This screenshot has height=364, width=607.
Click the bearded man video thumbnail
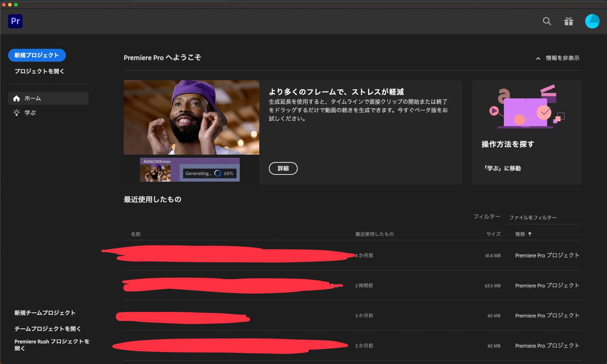[x=191, y=117]
